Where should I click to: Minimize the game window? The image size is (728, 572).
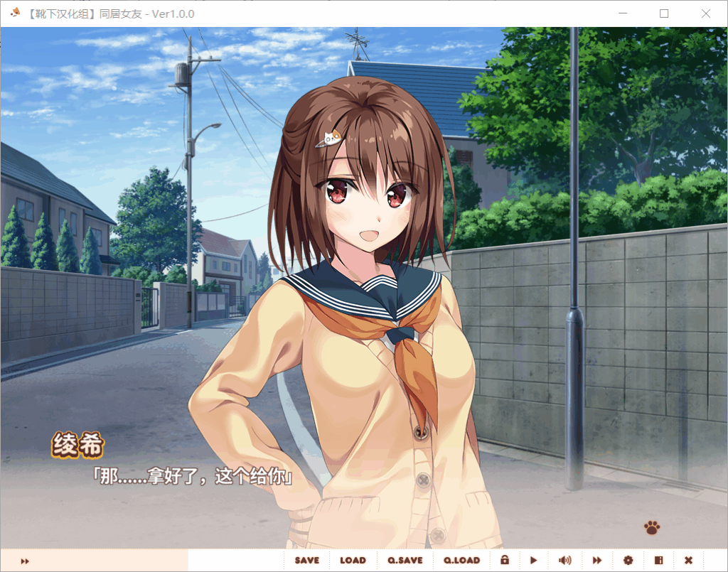coord(623,14)
